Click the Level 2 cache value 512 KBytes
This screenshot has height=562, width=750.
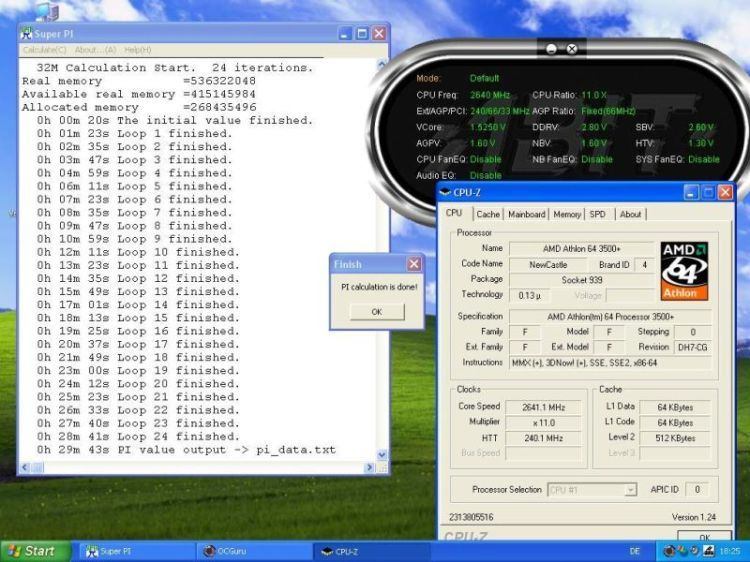coord(675,438)
